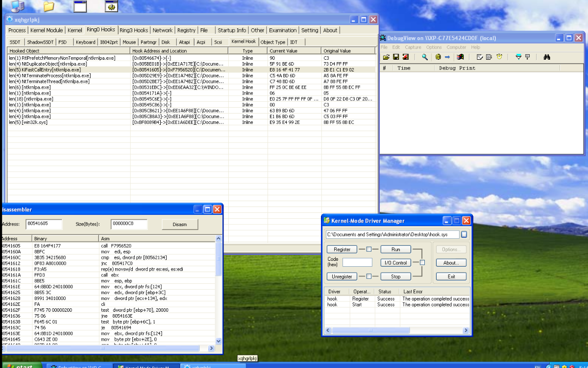Click the Code (hex) input field
Viewport: 588px width, 368px height.
(x=357, y=263)
